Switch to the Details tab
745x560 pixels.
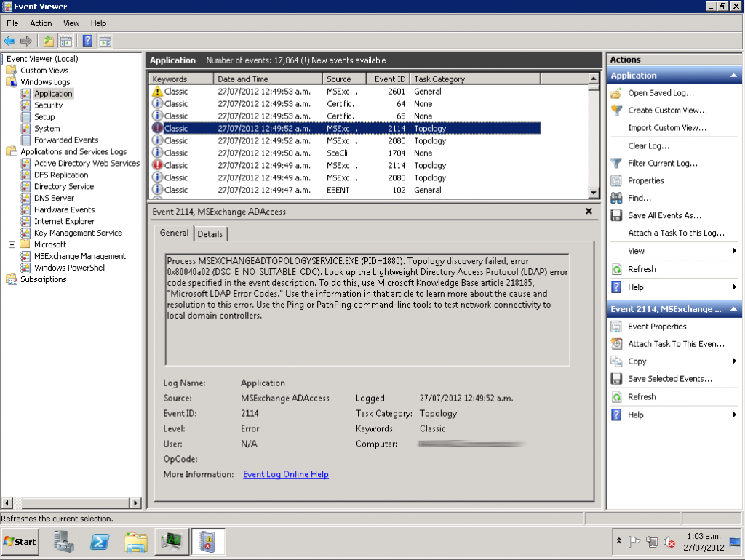[211, 233]
